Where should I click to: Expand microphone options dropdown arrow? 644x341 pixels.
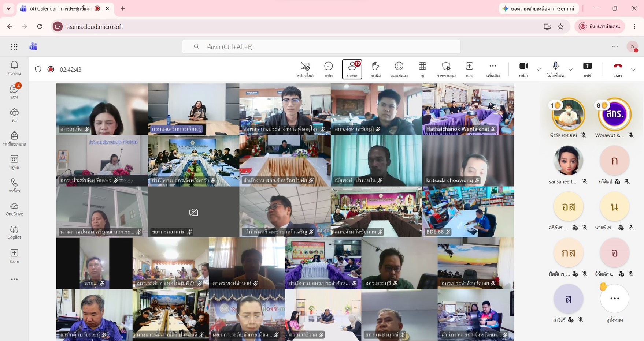(570, 70)
